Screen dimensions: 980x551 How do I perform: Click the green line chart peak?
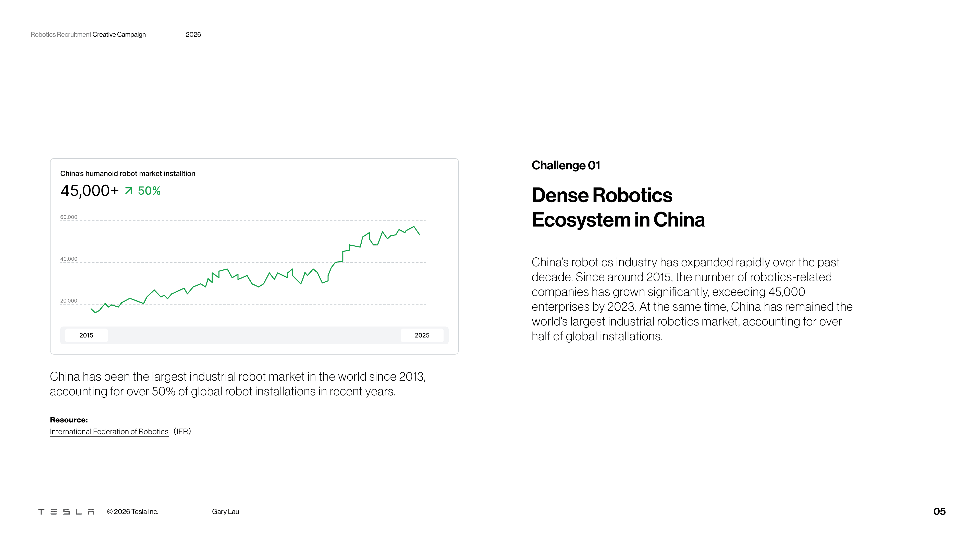coord(413,227)
